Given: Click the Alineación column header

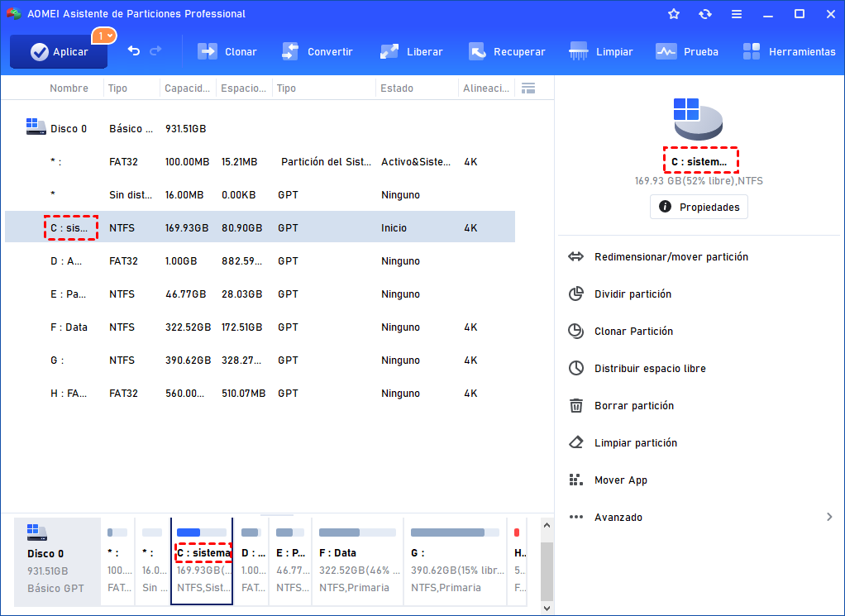Looking at the screenshot, I should (x=486, y=88).
